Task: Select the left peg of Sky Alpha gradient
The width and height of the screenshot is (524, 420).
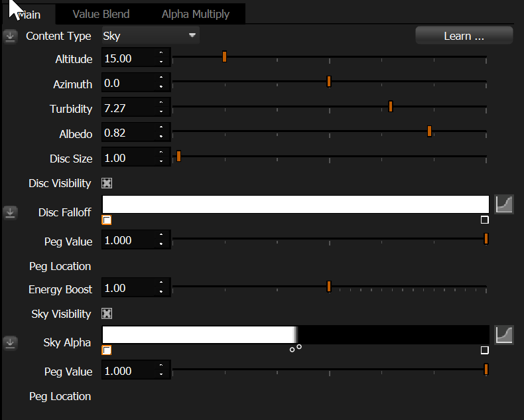Action: pos(107,350)
